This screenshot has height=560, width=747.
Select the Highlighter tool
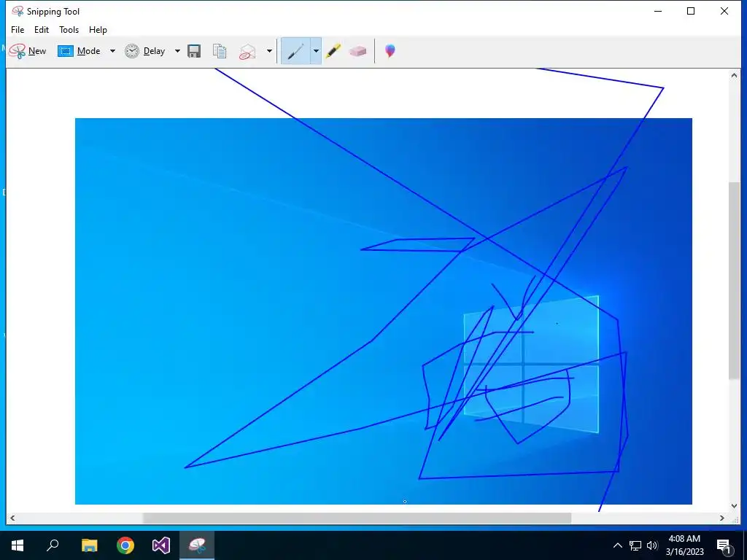[x=333, y=51]
